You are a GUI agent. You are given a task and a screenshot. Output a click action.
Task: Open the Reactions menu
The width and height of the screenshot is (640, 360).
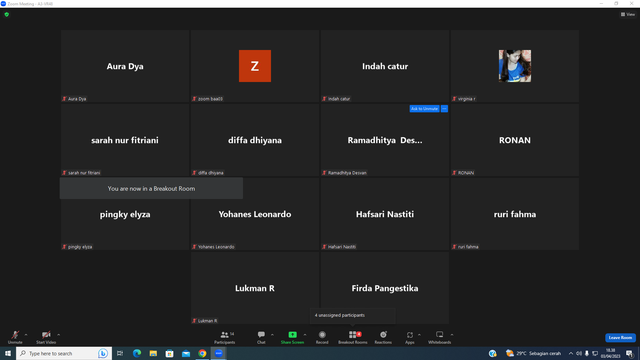pos(383,337)
